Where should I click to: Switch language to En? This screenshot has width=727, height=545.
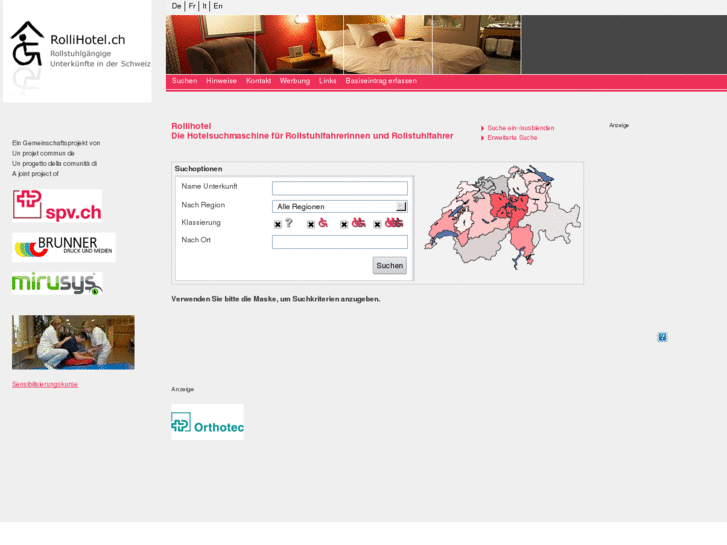click(x=218, y=6)
